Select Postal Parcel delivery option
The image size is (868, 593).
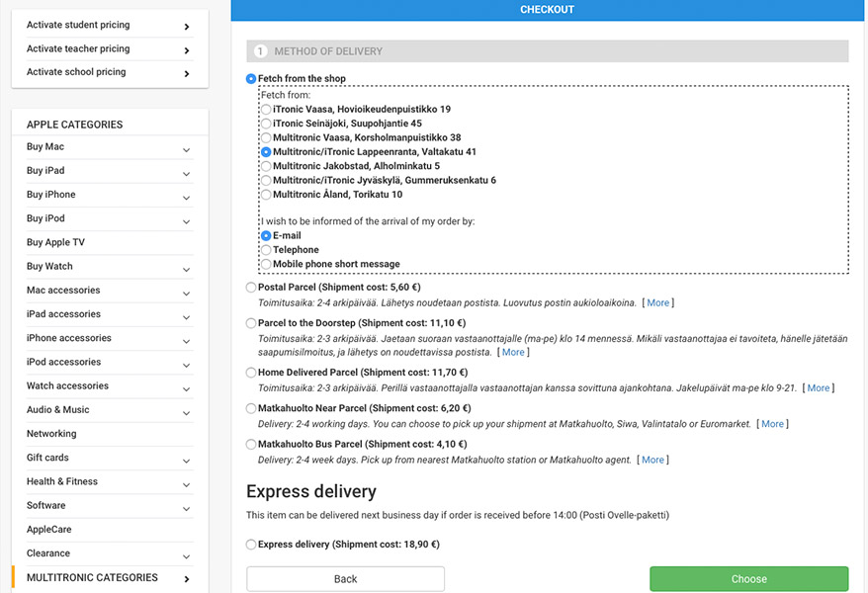point(251,288)
